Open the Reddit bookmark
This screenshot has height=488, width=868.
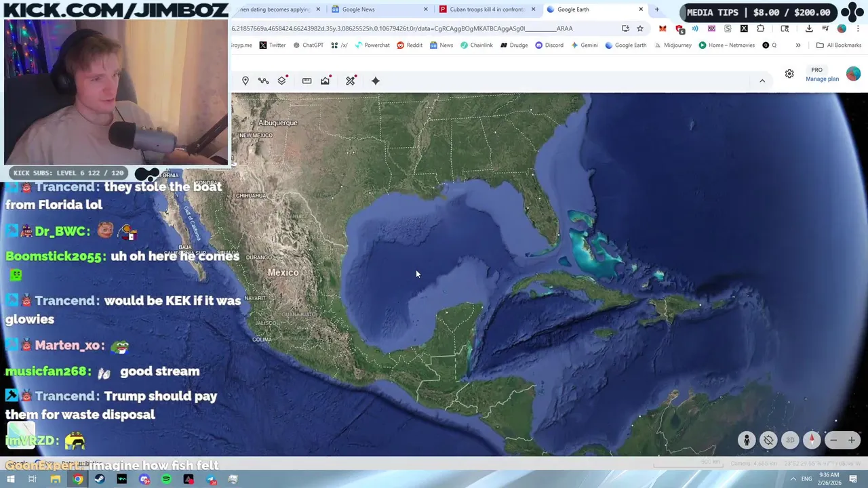(410, 45)
